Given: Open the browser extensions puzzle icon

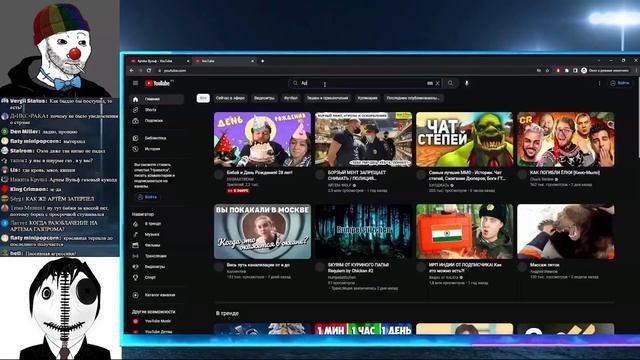Looking at the screenshot, I should click(x=567, y=71).
